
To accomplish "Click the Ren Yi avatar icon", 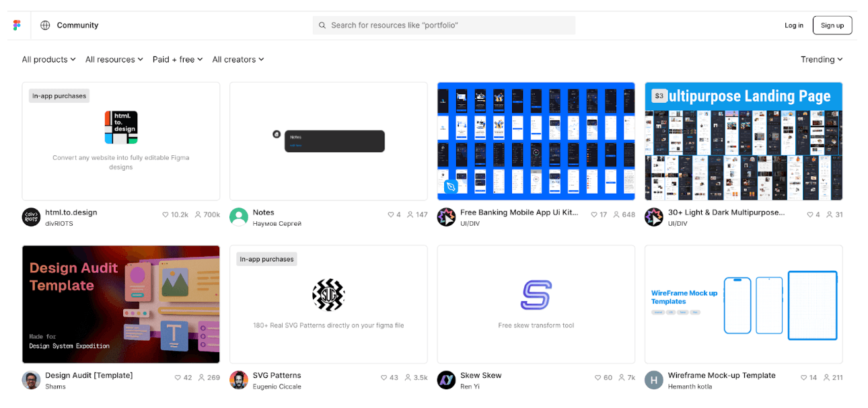I will [446, 380].
